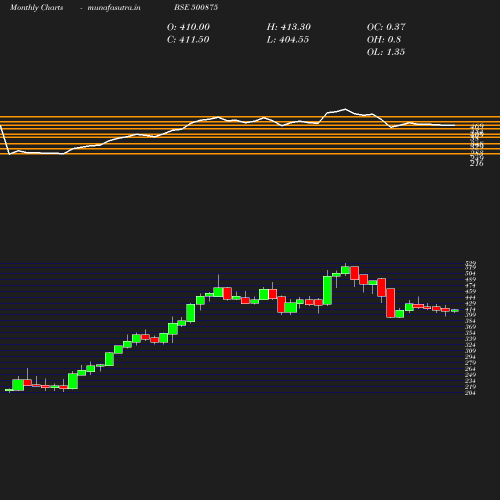Screen dimensions: 500x500
Task: Click the 474 price axis label
Action: pyautogui.click(x=470, y=286)
